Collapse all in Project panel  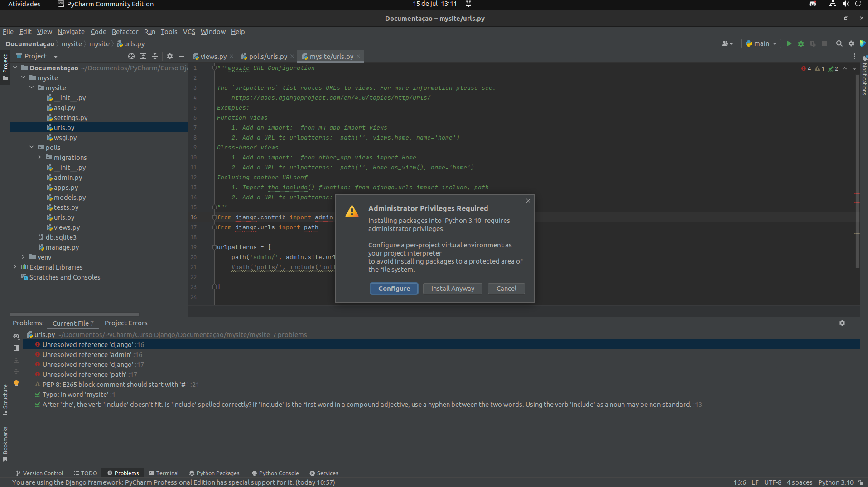click(155, 56)
